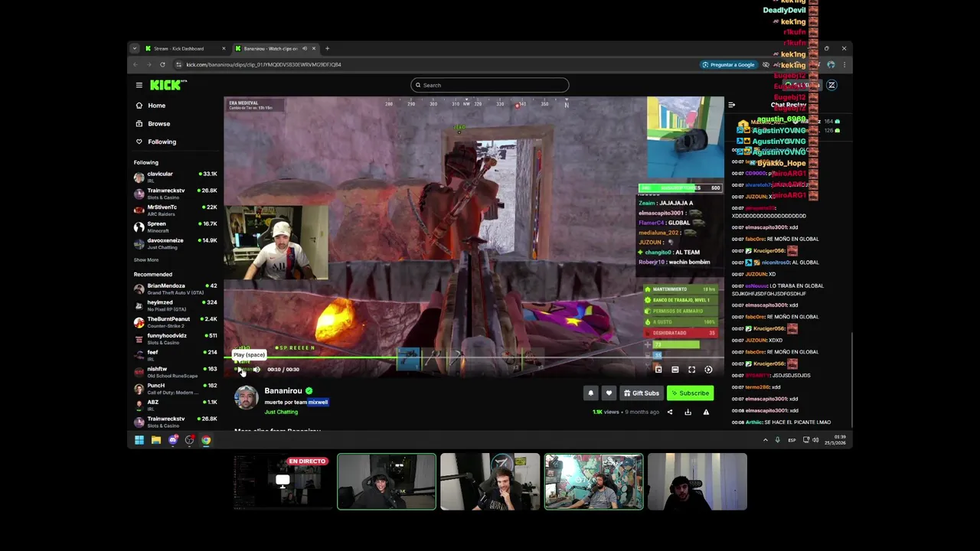The image size is (980, 551).
Task: Select the last webcam thumbnail with white curtains
Action: pyautogui.click(x=697, y=481)
